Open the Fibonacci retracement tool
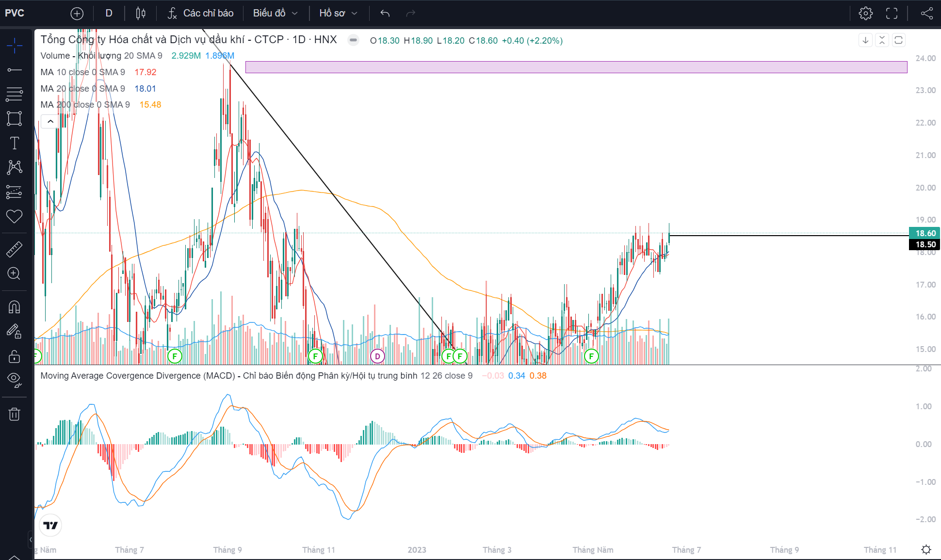This screenshot has height=560, width=941. [x=15, y=94]
